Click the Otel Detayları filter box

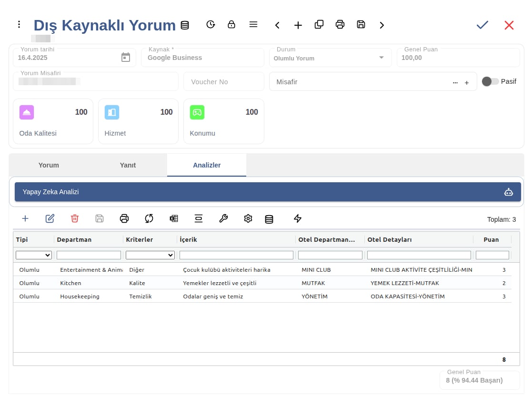tap(419, 255)
